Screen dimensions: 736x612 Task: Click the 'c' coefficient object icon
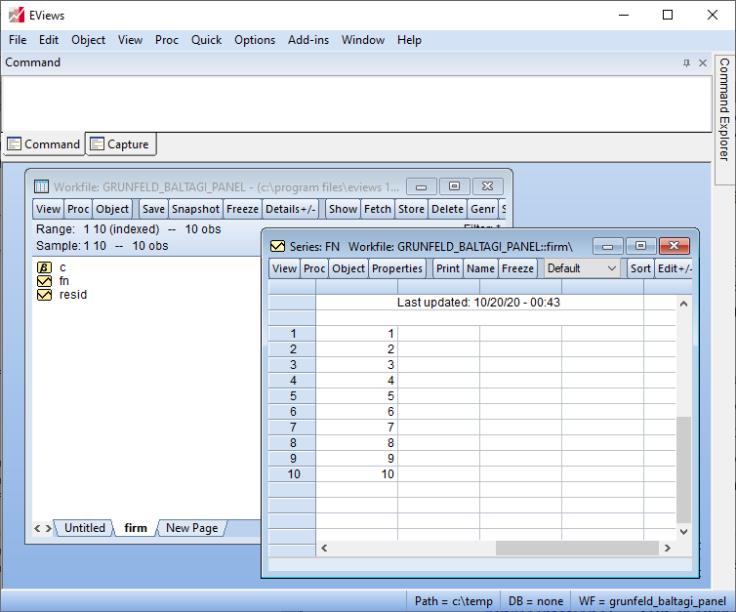tap(44, 268)
